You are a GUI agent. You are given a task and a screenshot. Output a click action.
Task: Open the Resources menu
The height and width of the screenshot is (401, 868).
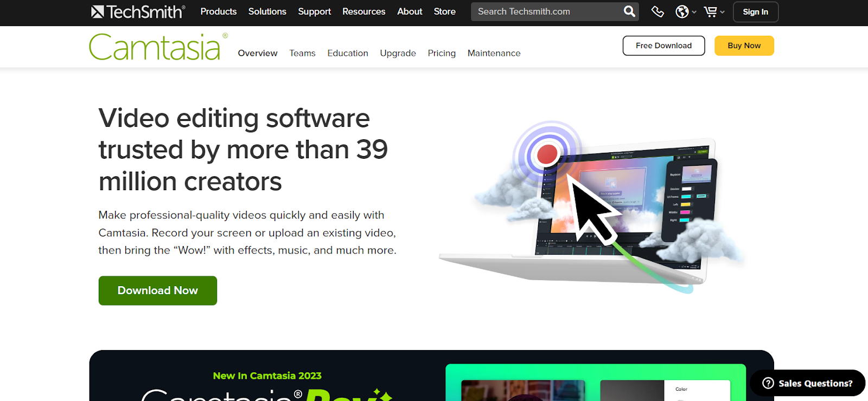364,11
